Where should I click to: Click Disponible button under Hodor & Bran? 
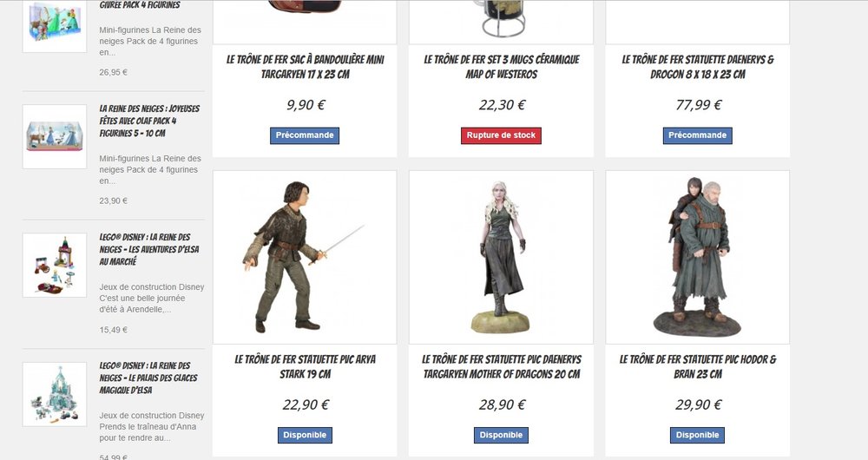(x=698, y=435)
